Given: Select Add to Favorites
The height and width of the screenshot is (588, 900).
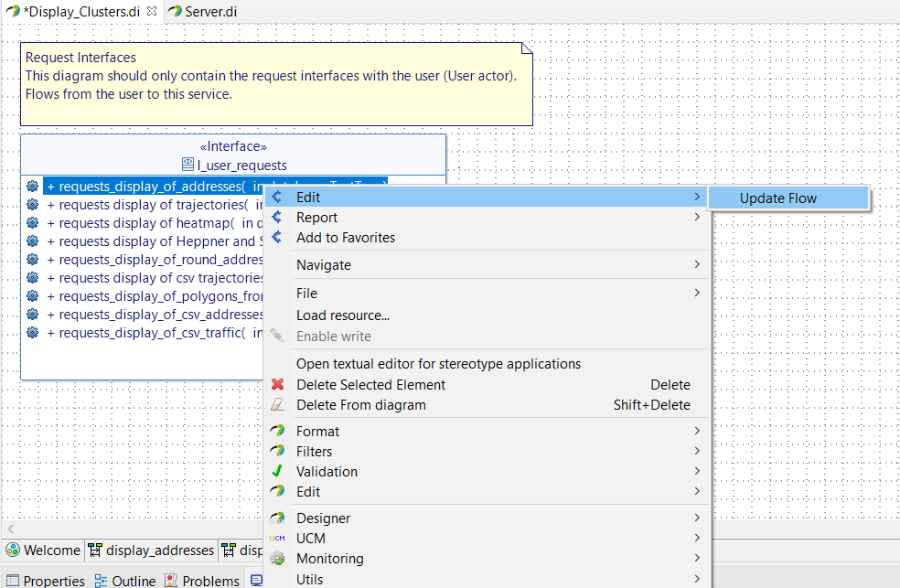Looking at the screenshot, I should click(x=487, y=238).
